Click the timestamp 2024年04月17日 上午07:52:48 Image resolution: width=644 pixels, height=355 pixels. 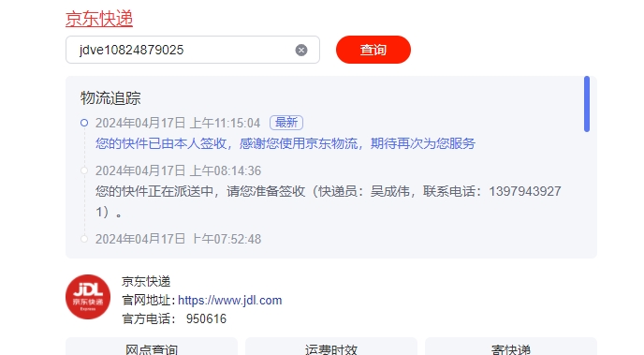(178, 239)
